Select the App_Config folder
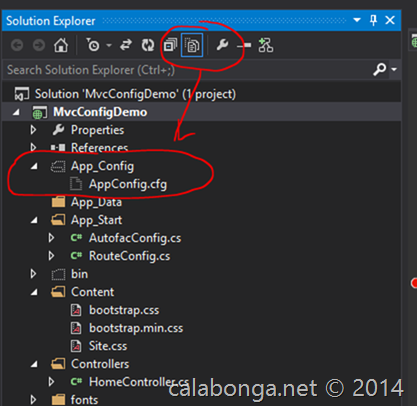 coord(102,166)
